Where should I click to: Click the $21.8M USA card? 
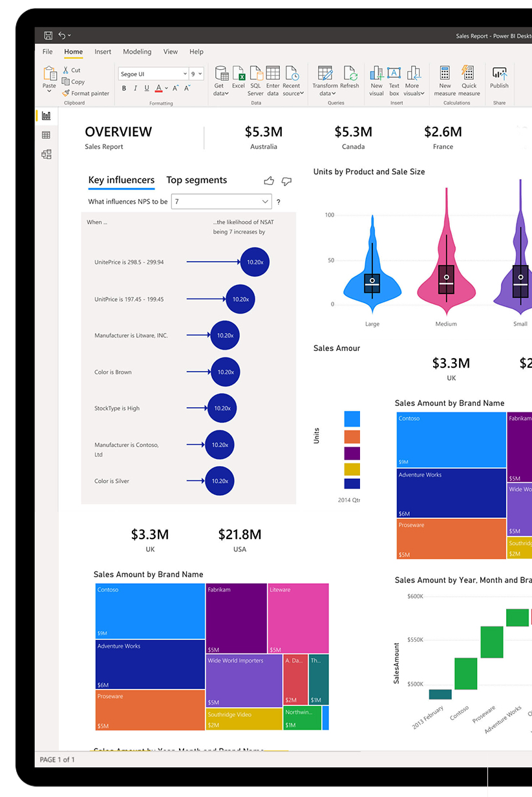(x=240, y=540)
